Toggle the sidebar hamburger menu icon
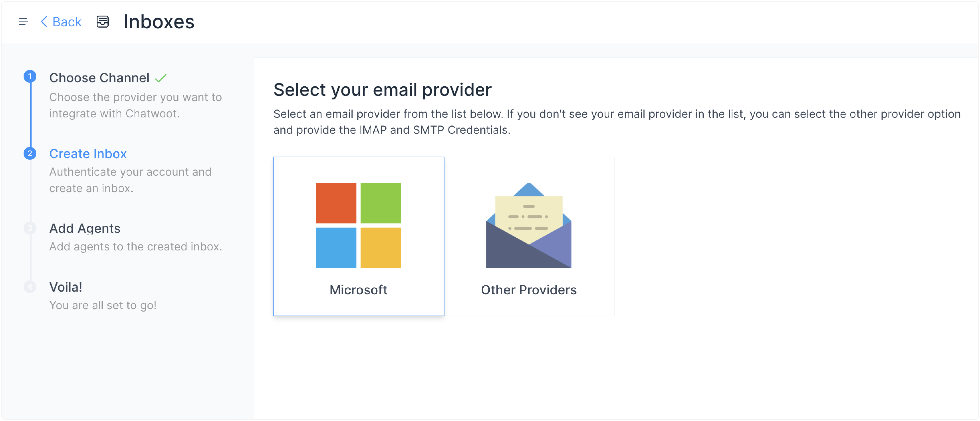980x421 pixels. pos(23,22)
